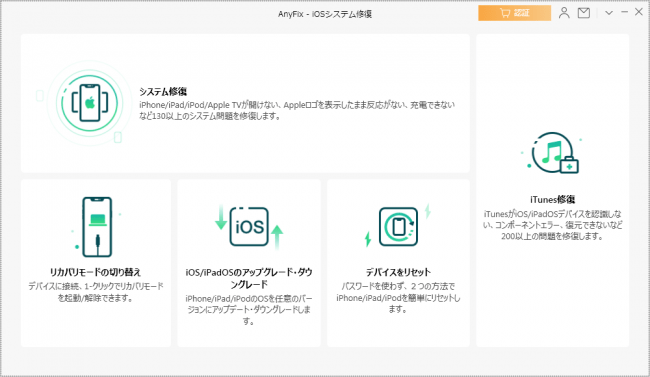This screenshot has width=650, height=377.
Task: Select the システム修復 heading
Action: (x=163, y=92)
